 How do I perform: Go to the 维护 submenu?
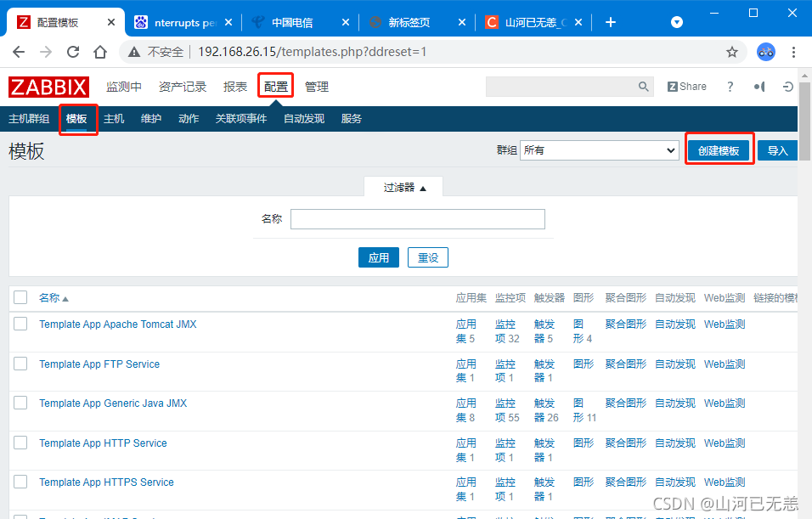point(150,119)
